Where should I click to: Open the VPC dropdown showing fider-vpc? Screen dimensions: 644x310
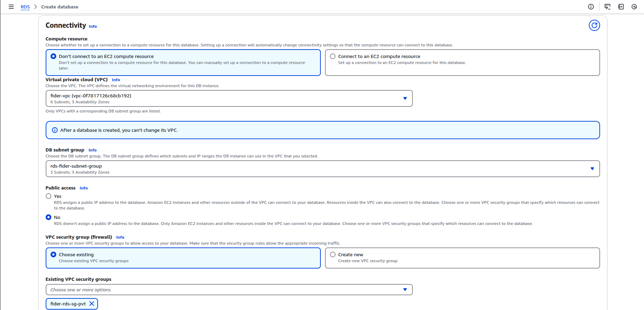pos(229,98)
